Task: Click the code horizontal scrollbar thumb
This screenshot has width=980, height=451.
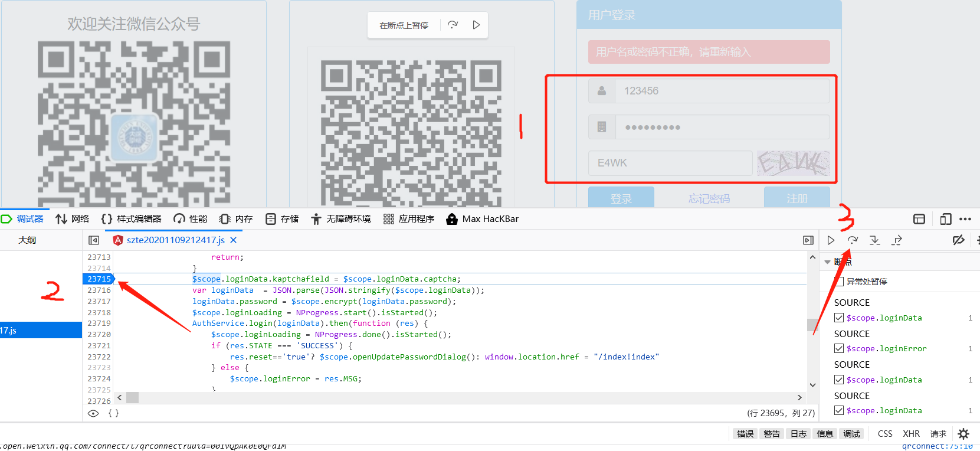Action: pos(133,397)
